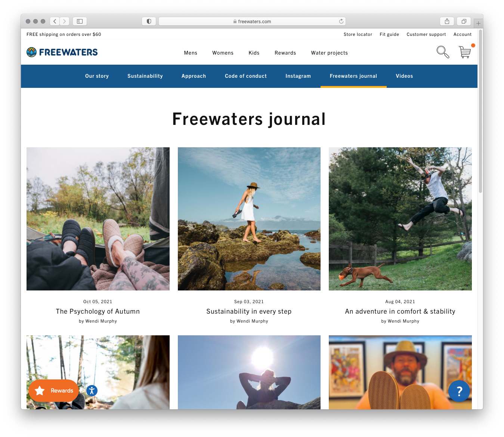504x437 pixels.
Task: Switch to the Our story tab
Action: click(97, 76)
